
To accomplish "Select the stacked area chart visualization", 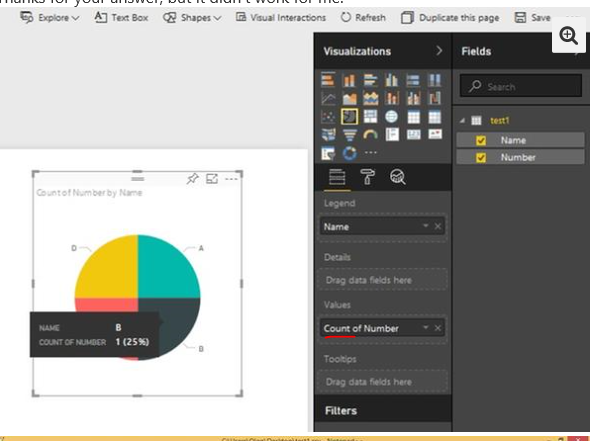I will tap(370, 98).
